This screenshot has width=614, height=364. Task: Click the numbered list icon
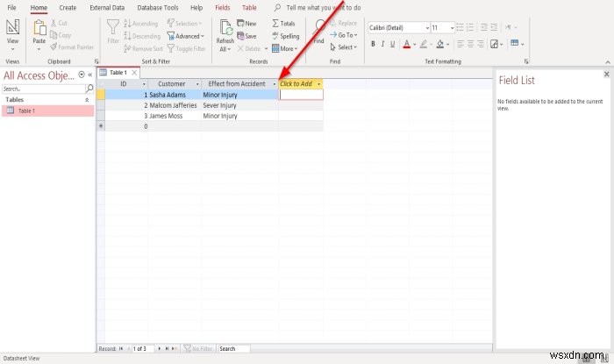coord(470,27)
